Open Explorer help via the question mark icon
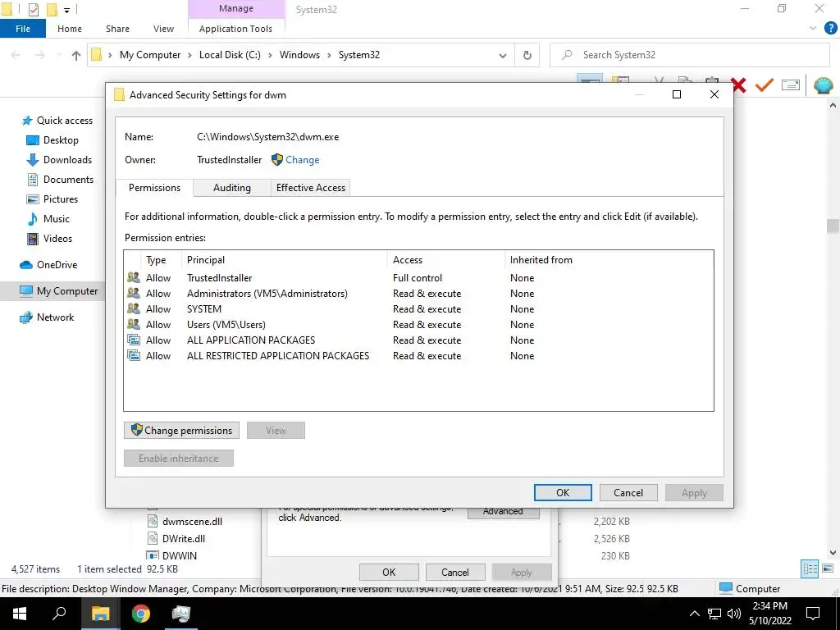 coord(830,29)
